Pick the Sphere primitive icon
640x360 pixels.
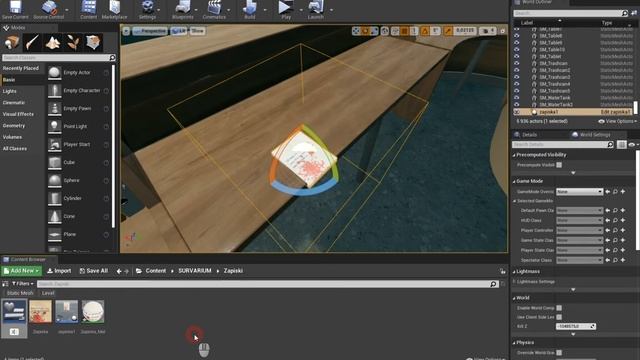[54, 180]
